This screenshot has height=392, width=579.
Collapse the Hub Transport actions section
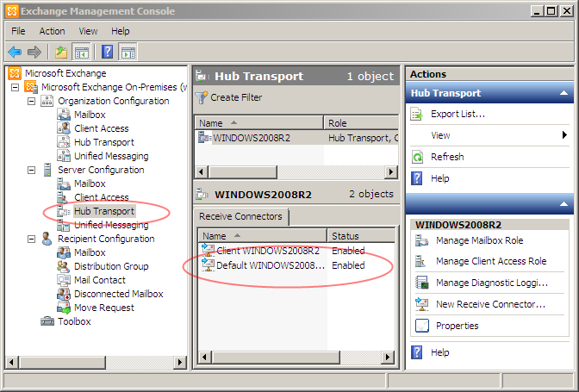point(564,93)
